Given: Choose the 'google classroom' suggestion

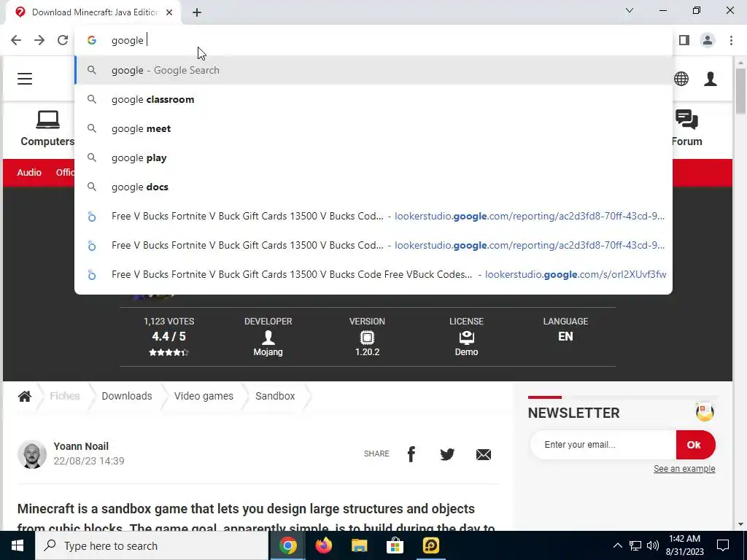Looking at the screenshot, I should click(x=373, y=99).
